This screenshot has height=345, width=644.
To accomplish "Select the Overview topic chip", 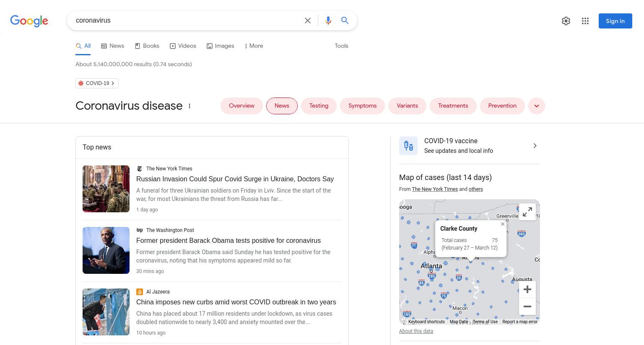I will click(241, 106).
